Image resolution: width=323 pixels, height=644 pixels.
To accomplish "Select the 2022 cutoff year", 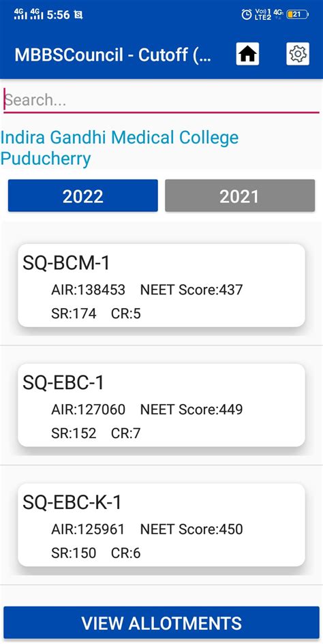I will [82, 196].
